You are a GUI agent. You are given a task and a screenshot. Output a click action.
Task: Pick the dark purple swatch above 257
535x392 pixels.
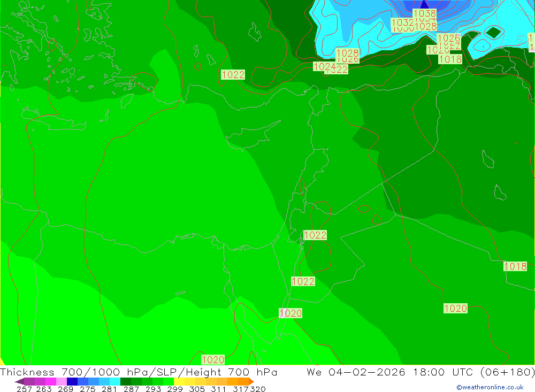29,381
